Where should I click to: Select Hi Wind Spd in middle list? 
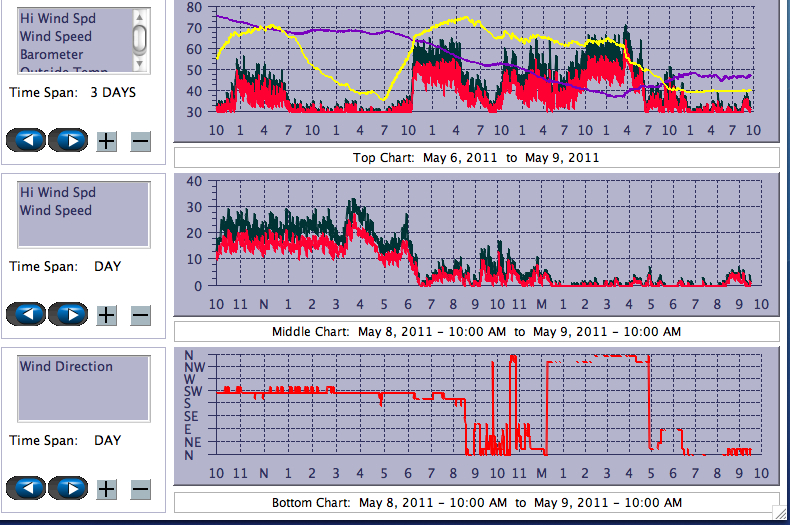[x=57, y=192]
